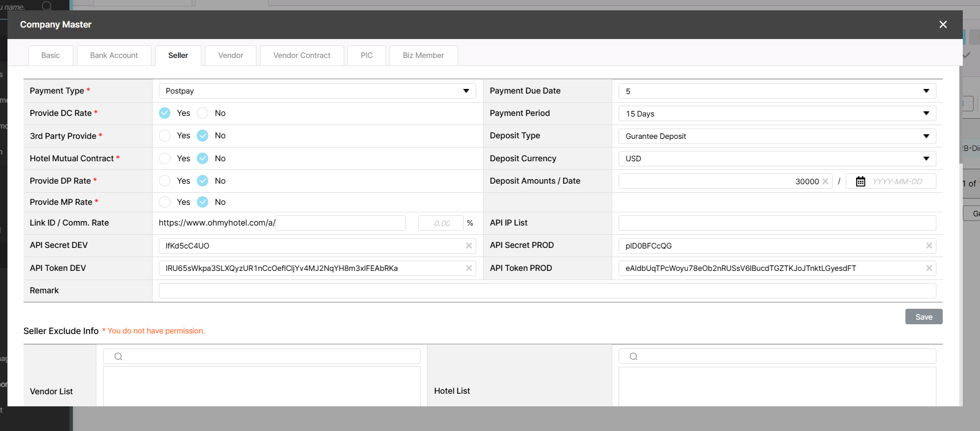Click the Company Master dialog title
The image size is (980, 431).
tap(56, 25)
